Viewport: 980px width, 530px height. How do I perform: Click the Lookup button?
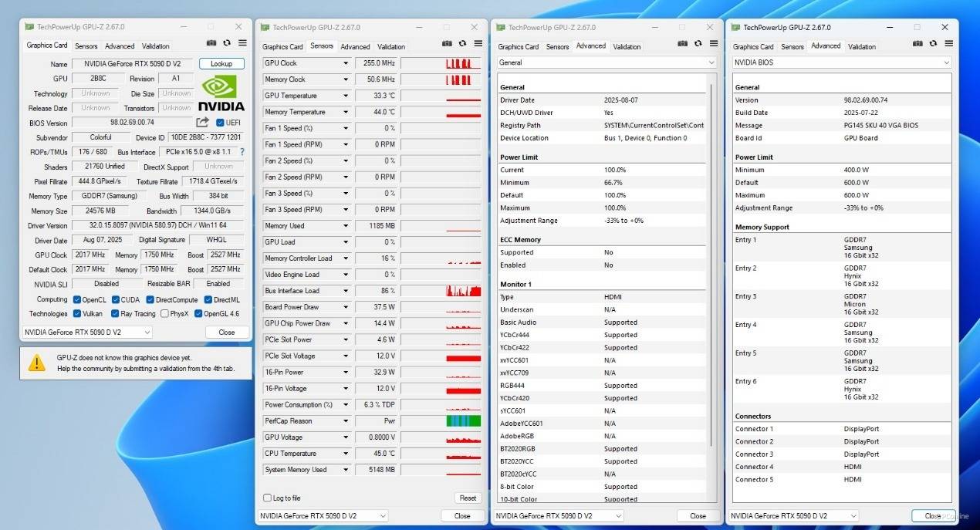[221, 64]
